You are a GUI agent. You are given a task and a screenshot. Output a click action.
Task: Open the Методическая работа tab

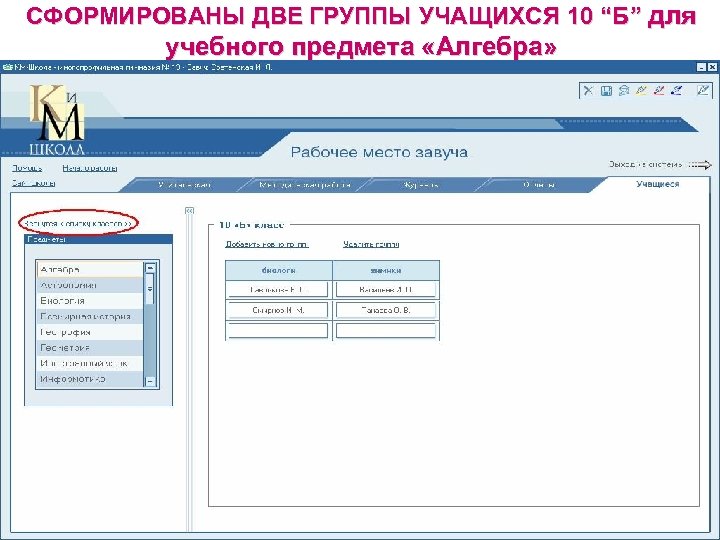coord(304,185)
